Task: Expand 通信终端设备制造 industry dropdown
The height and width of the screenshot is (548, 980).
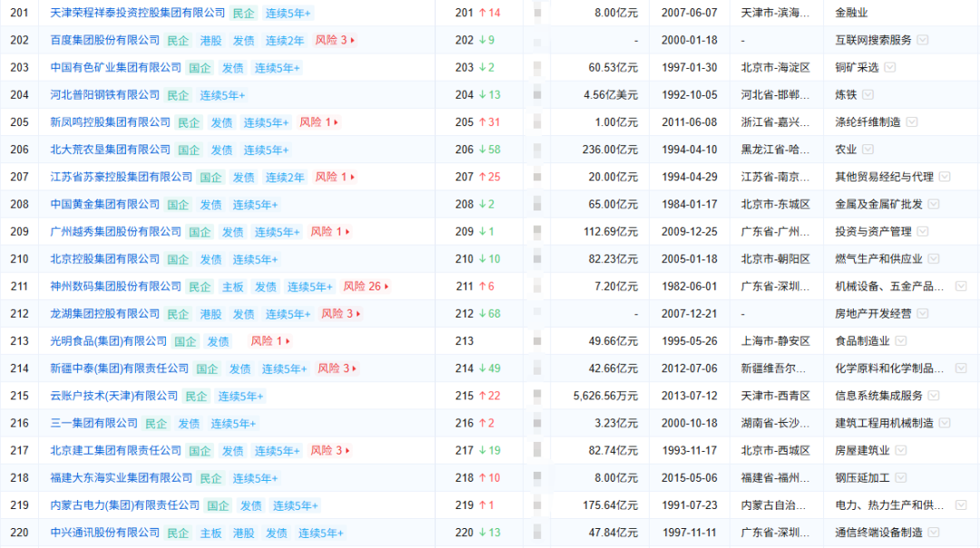Action: [x=934, y=533]
